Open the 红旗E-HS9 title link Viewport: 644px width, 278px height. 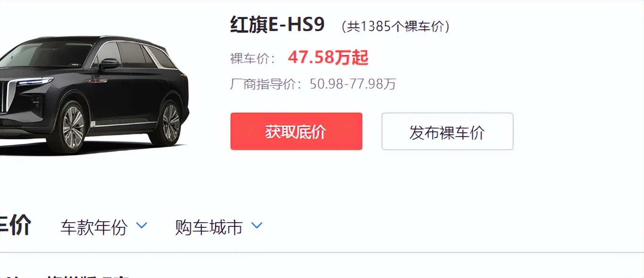[278, 25]
